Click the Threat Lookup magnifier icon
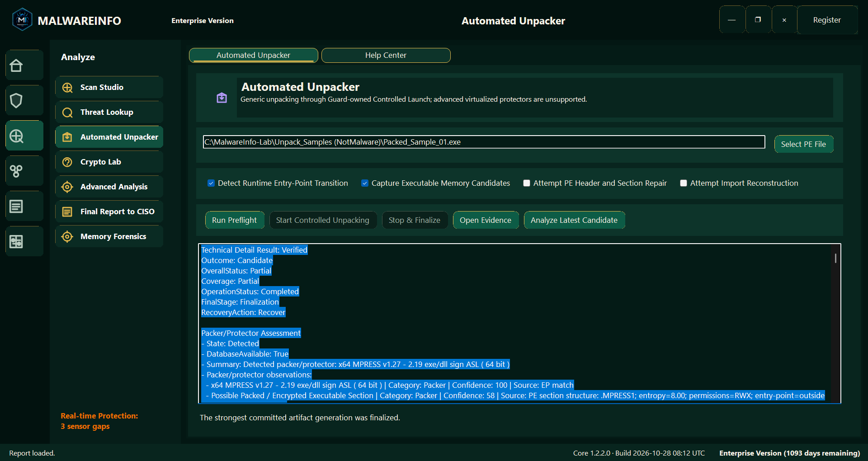This screenshot has height=461, width=868. (67, 113)
